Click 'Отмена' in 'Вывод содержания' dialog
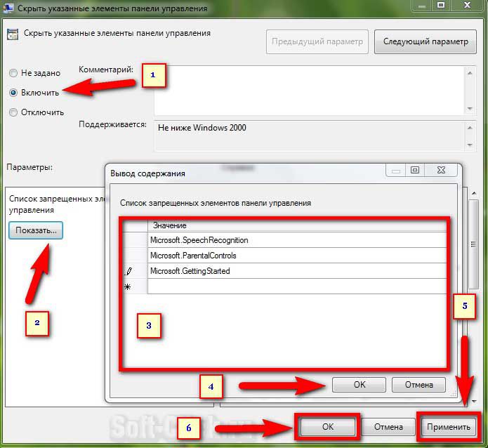488x448 pixels. (x=418, y=385)
